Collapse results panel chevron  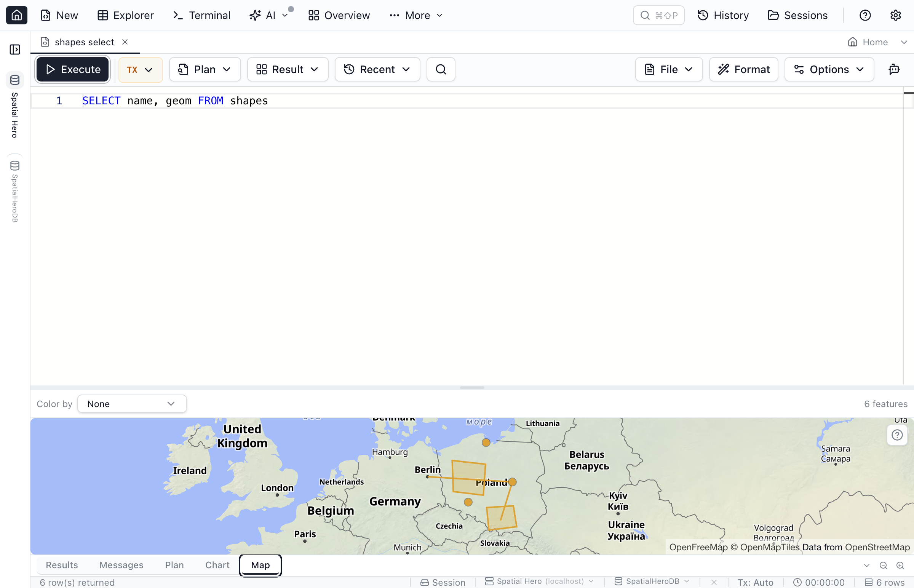tap(866, 566)
